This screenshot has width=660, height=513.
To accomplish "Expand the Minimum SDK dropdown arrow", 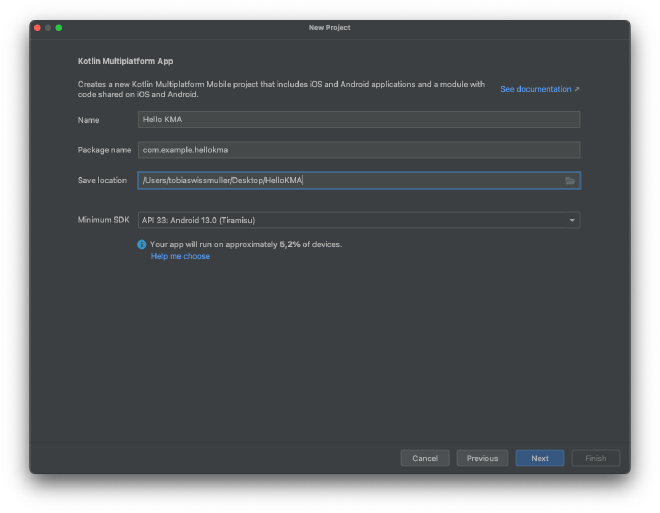I will tap(572, 220).
